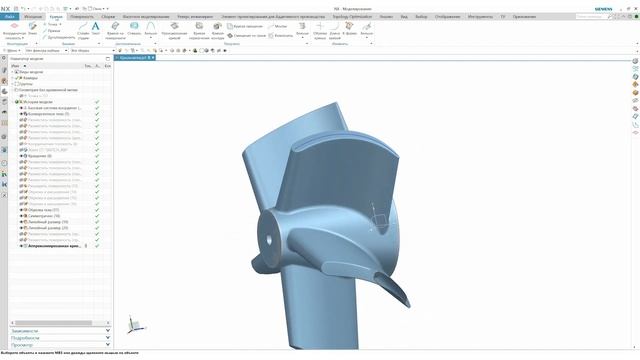Switch to the Исходная ribbon tab
This screenshot has width=640, height=360.
(x=33, y=17)
